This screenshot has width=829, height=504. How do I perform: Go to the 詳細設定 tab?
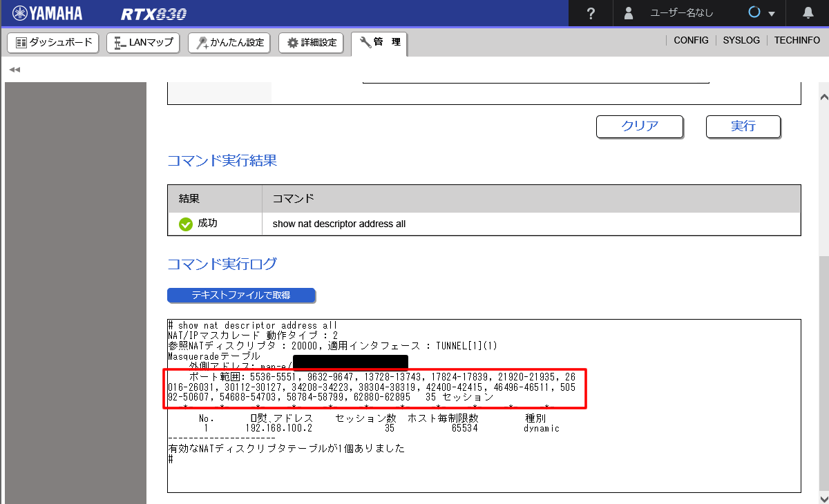click(x=312, y=43)
